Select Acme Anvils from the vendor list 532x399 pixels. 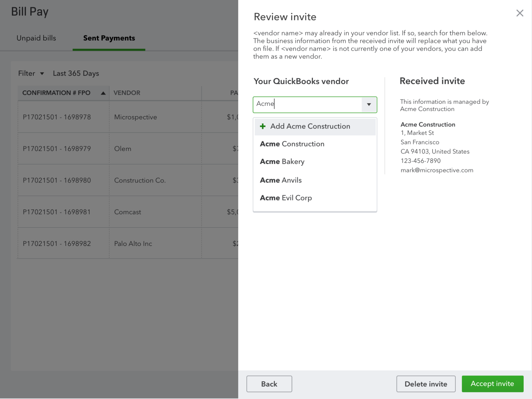[x=315, y=180]
